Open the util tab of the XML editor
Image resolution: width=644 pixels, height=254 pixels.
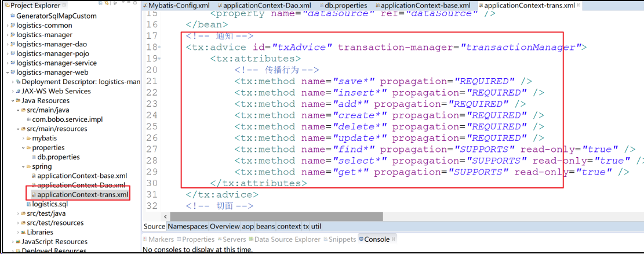click(x=316, y=227)
